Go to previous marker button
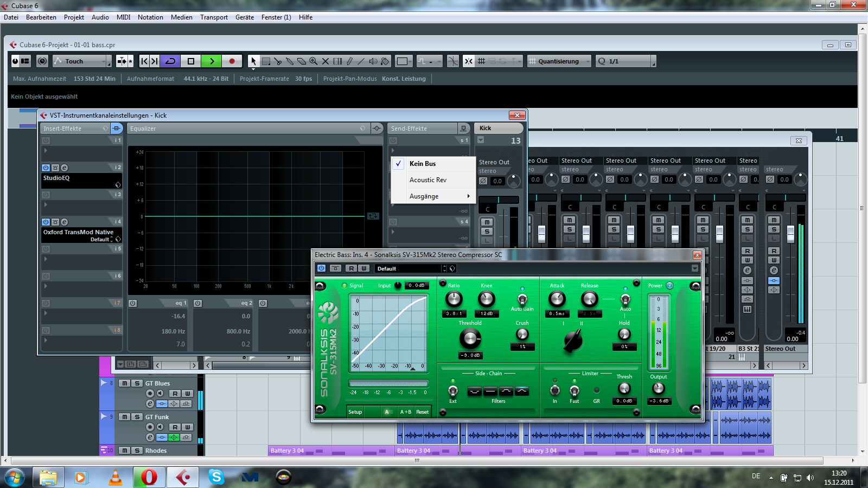 [144, 61]
